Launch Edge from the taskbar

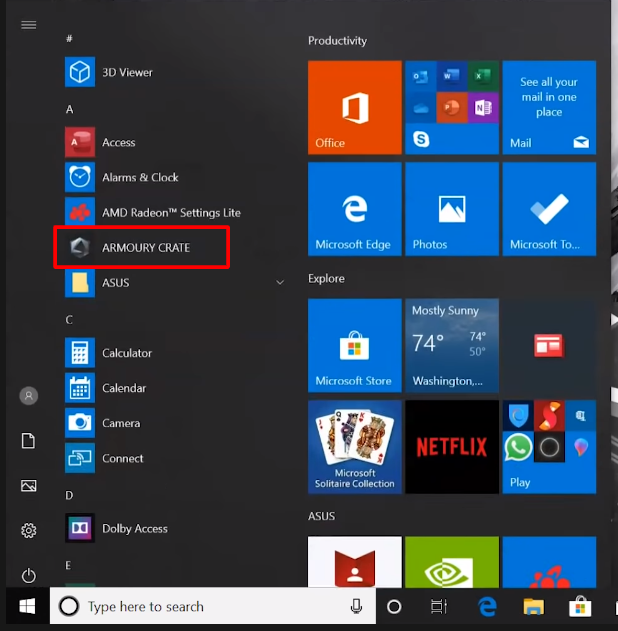[x=487, y=606]
